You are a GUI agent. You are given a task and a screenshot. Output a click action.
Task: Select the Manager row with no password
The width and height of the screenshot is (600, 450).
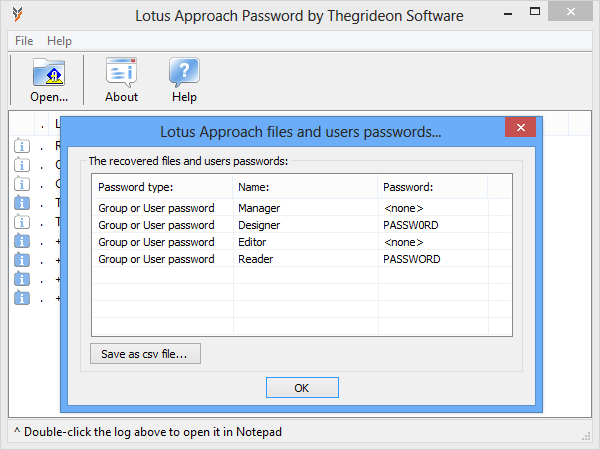pyautogui.click(x=302, y=208)
